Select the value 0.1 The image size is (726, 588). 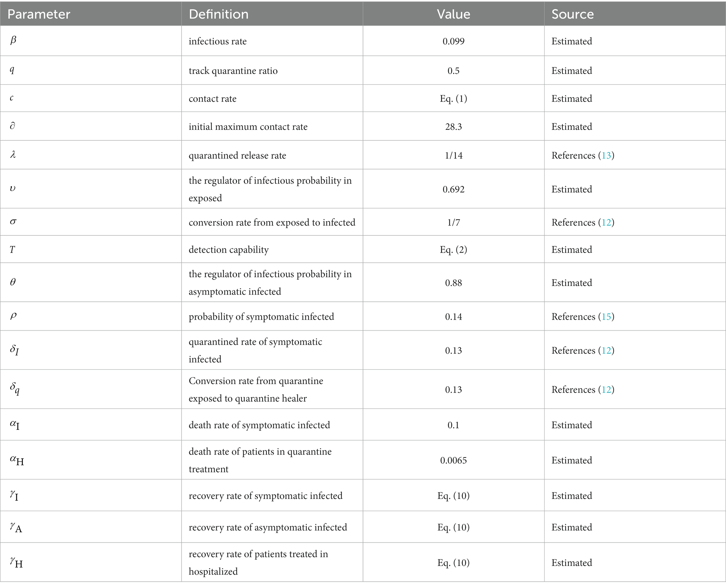[x=454, y=425]
